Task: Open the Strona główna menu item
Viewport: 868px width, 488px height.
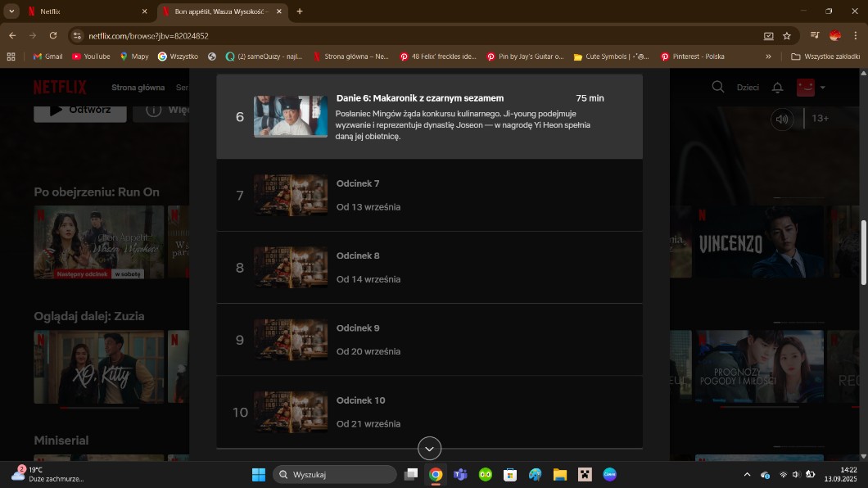Action: click(138, 88)
